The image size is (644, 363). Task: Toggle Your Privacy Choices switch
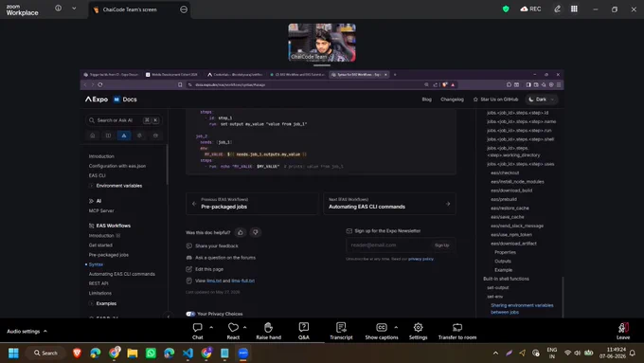(190, 314)
